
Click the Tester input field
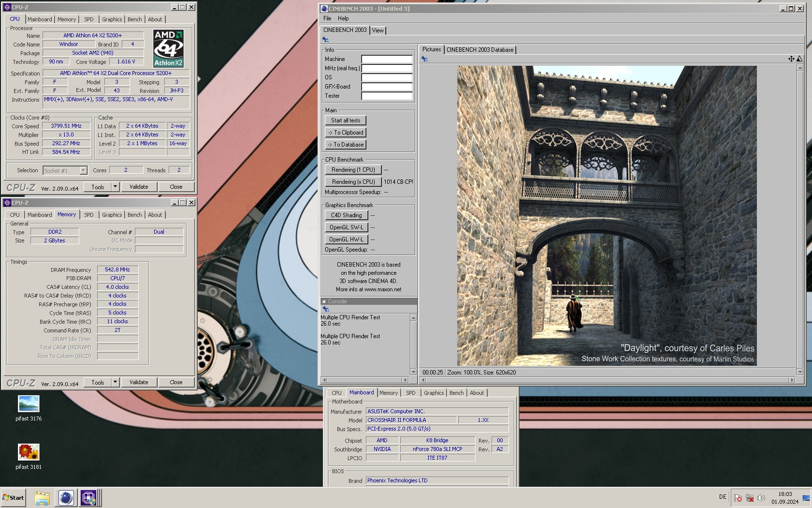(x=387, y=96)
